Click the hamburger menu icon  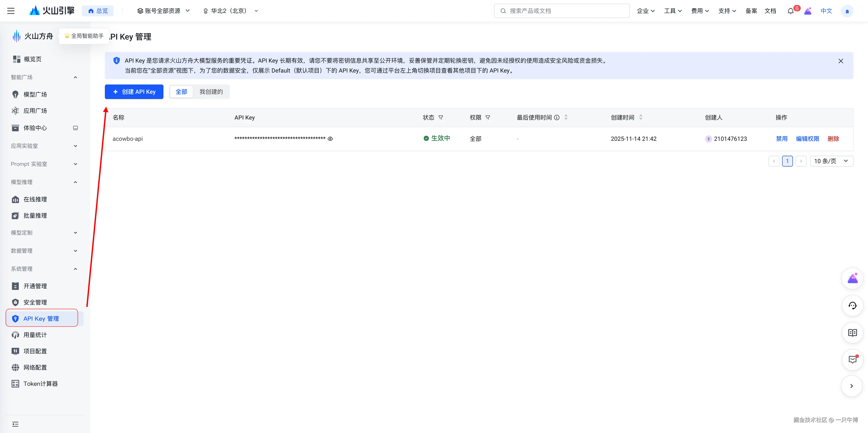click(11, 10)
